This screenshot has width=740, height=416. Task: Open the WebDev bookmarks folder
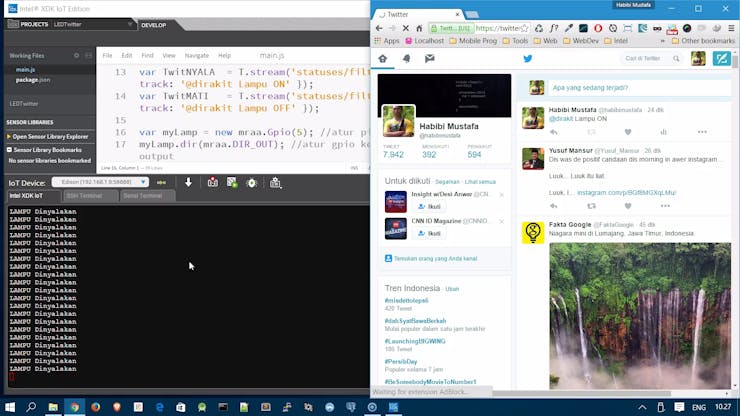pyautogui.click(x=581, y=41)
